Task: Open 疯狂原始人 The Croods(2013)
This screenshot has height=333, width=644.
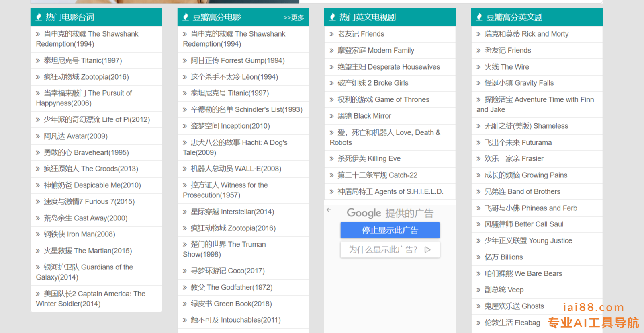Action: [x=91, y=169]
